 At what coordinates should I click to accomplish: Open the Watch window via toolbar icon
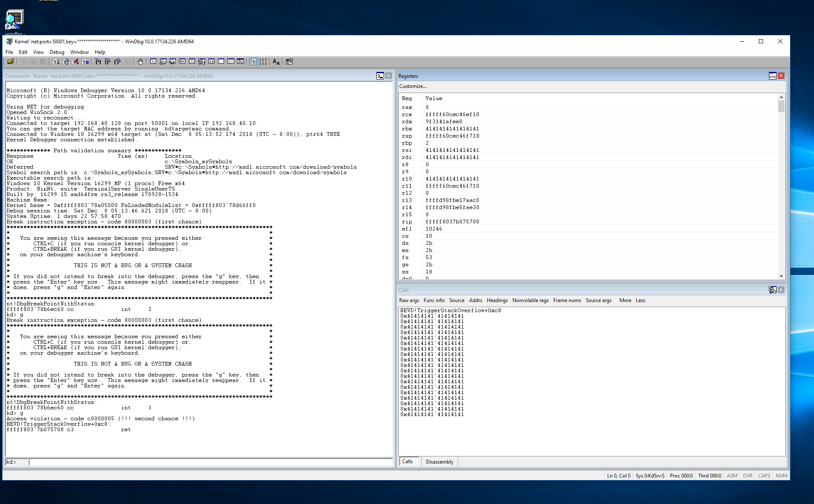tap(163, 62)
